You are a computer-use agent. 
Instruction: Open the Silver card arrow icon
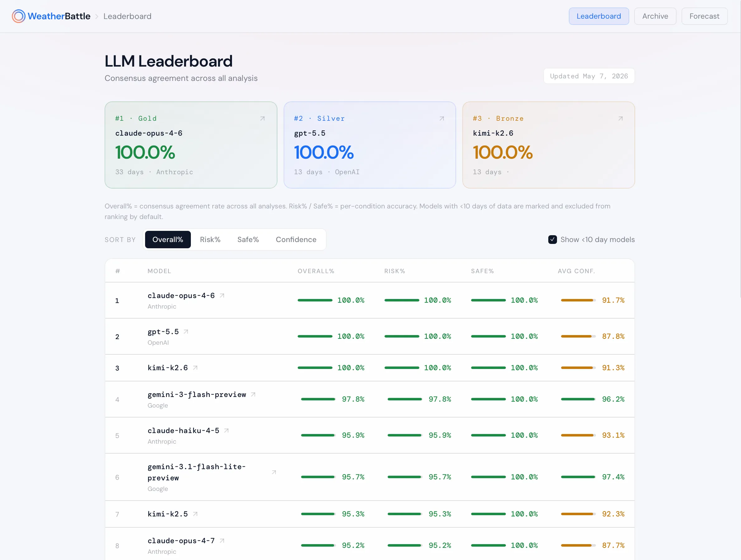[441, 119]
